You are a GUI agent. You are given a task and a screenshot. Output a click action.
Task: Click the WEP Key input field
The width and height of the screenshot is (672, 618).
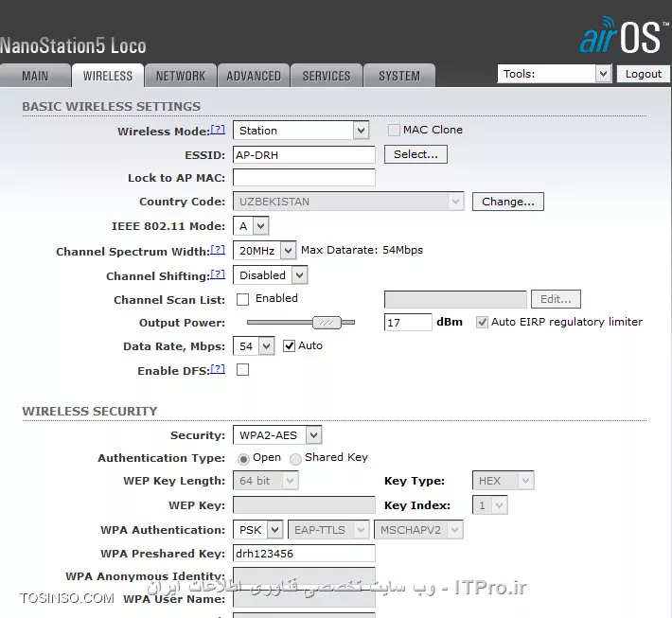(304, 504)
